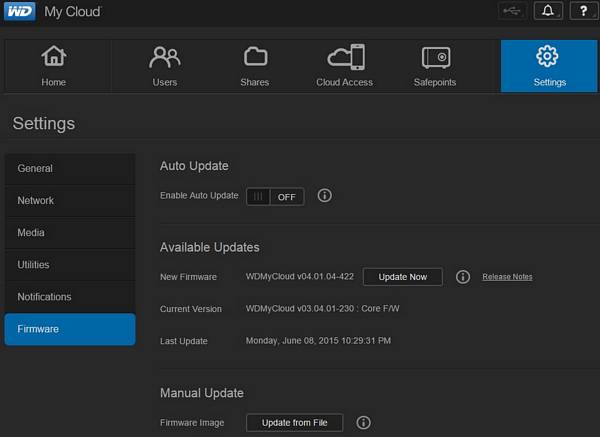This screenshot has width=600, height=437.
Task: Open the Release Notes link
Action: click(507, 277)
